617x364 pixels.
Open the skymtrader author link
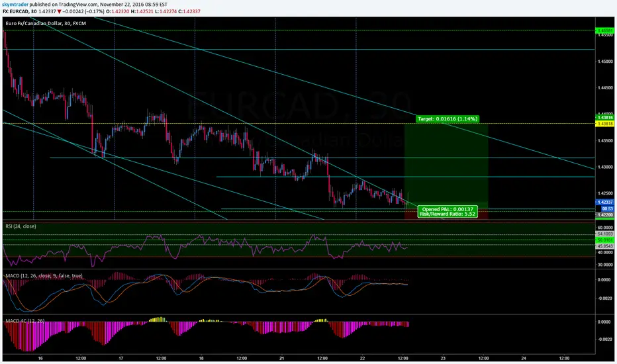coord(15,5)
